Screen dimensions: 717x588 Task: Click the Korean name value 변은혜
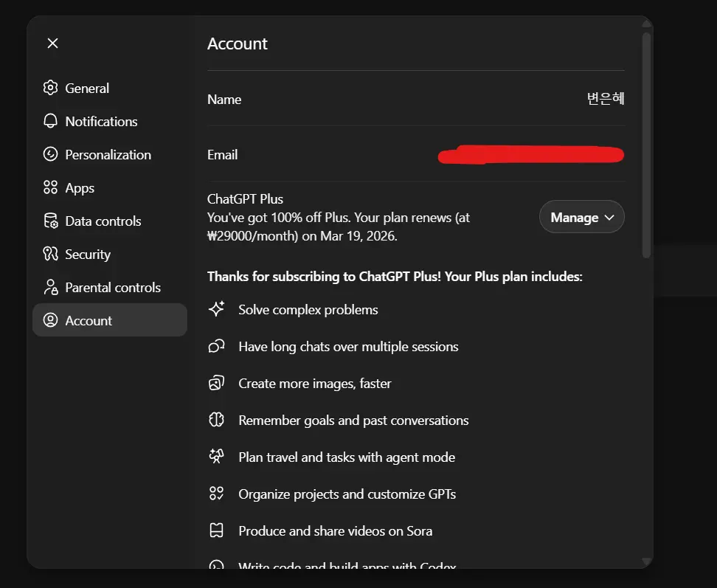pyautogui.click(x=606, y=99)
